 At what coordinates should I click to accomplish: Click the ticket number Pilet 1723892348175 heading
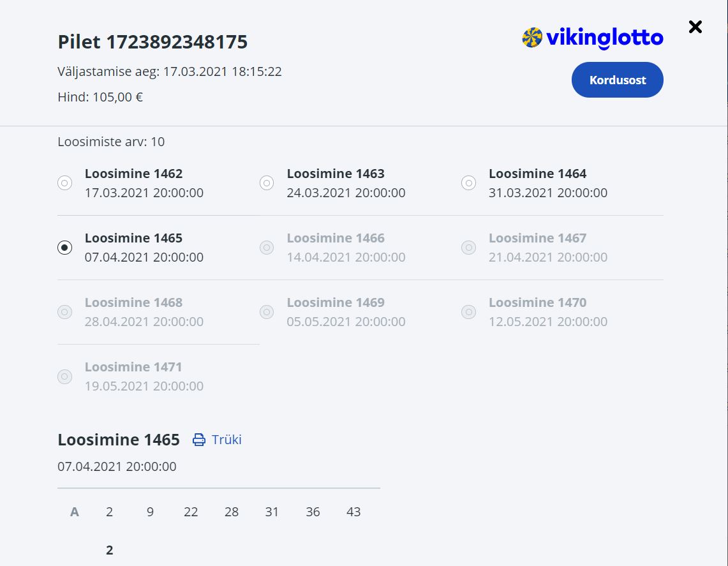pyautogui.click(x=152, y=42)
